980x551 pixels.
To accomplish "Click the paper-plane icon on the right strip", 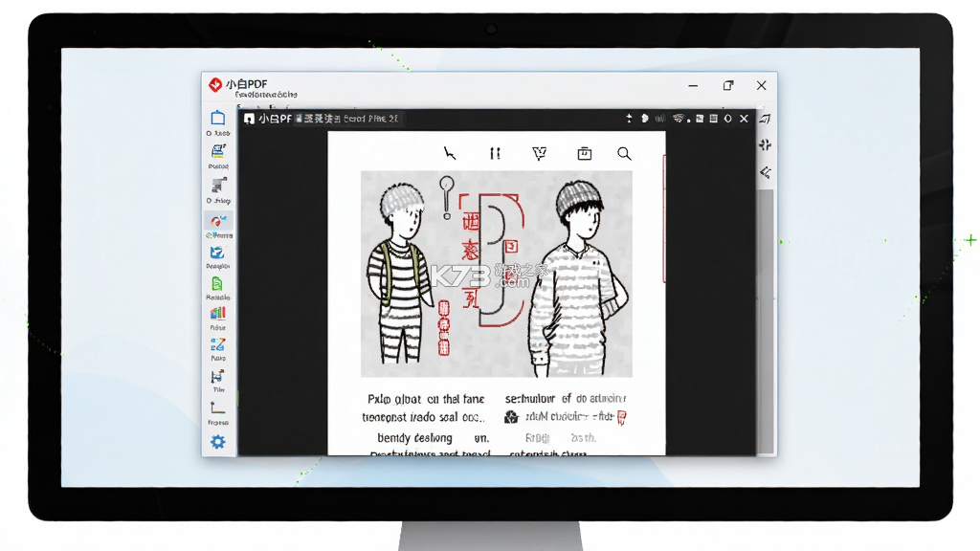I will point(766,119).
